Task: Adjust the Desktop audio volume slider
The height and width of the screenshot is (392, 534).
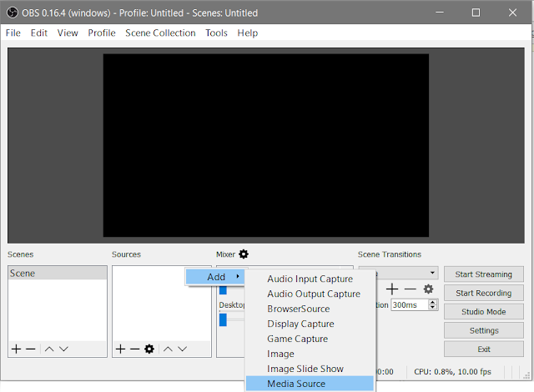Action: [x=223, y=320]
